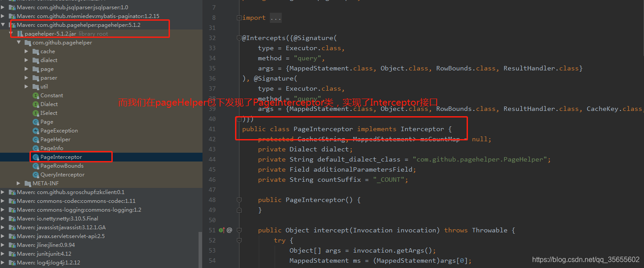The image size is (644, 268).
Task: Click the commons-codec library icon
Action: click(x=12, y=201)
